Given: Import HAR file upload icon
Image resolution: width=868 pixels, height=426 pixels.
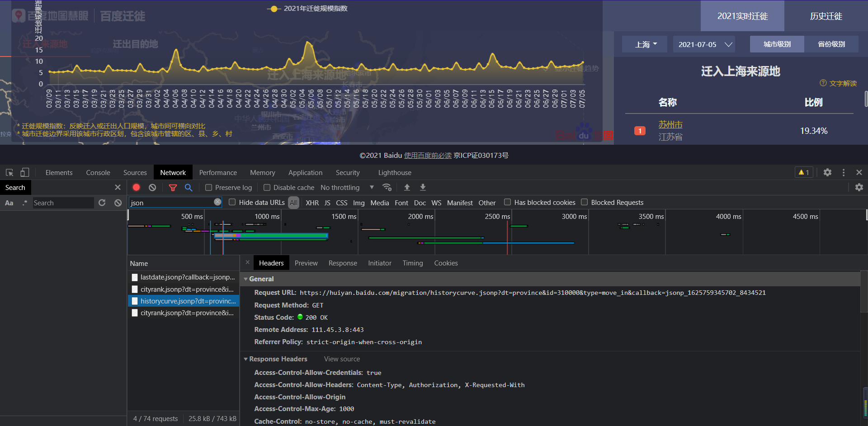Looking at the screenshot, I should tap(407, 187).
